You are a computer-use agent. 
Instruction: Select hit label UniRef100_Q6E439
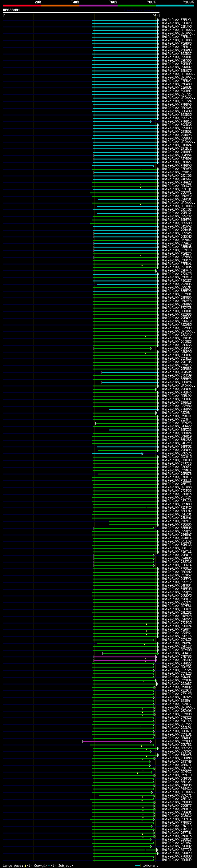(176, 111)
